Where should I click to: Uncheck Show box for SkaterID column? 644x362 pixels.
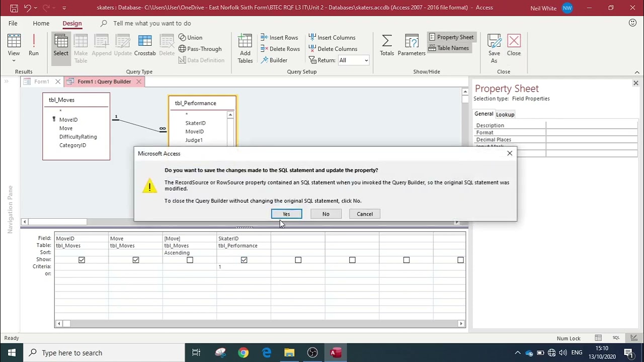(244, 260)
